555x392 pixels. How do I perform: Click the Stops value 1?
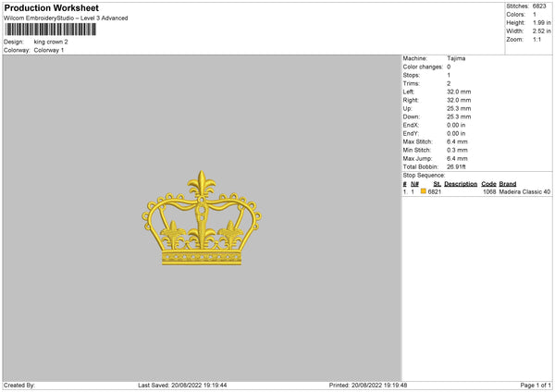point(449,75)
